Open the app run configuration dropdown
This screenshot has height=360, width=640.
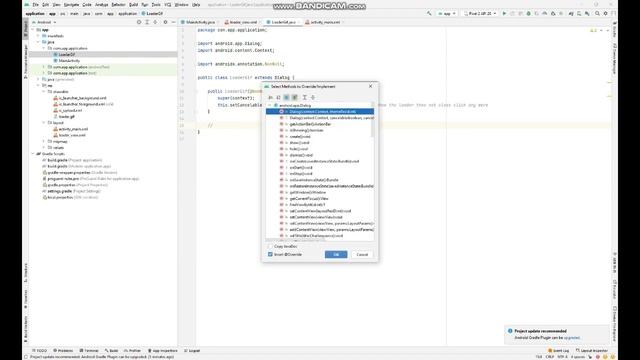[x=447, y=13]
